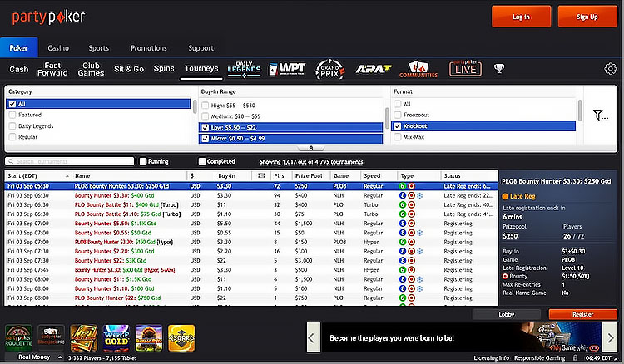Click the filter funnel icon

(600, 115)
